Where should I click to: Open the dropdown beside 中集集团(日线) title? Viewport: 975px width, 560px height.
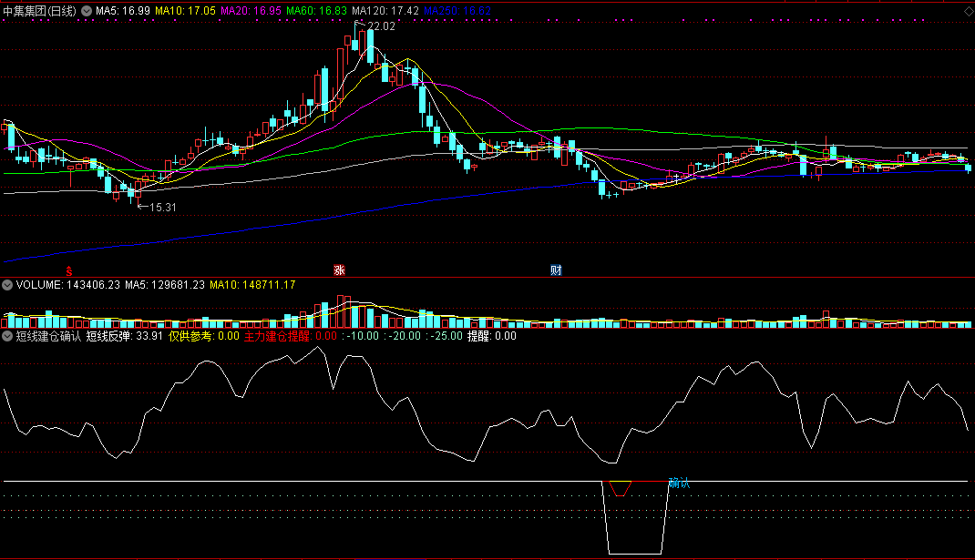pyautogui.click(x=87, y=11)
